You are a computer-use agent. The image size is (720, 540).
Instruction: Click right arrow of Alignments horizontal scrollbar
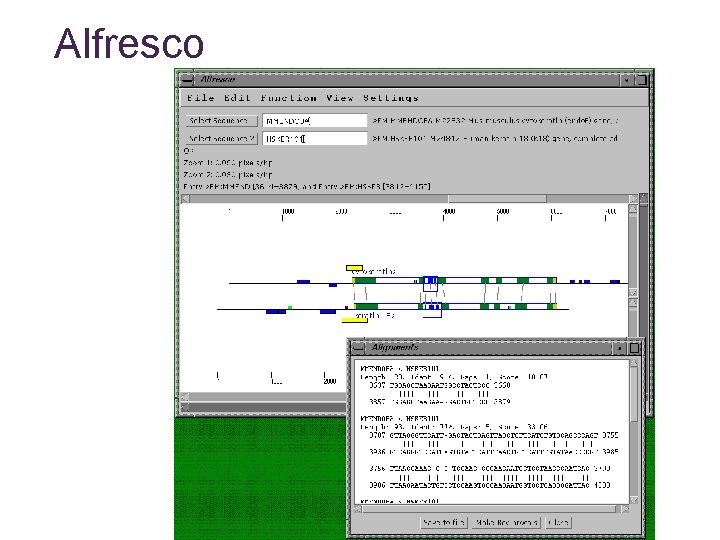pyautogui.click(x=624, y=509)
